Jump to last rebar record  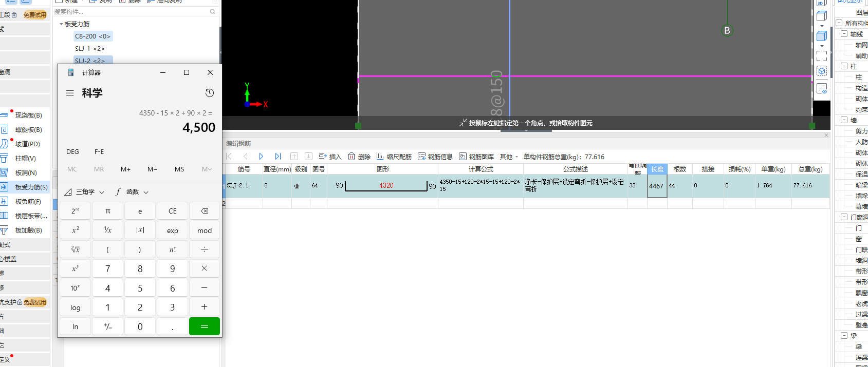point(278,157)
